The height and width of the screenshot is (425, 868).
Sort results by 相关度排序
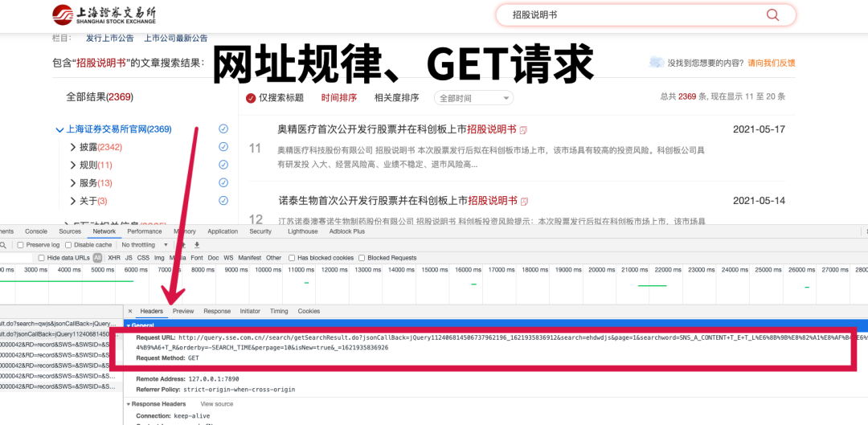tap(397, 98)
